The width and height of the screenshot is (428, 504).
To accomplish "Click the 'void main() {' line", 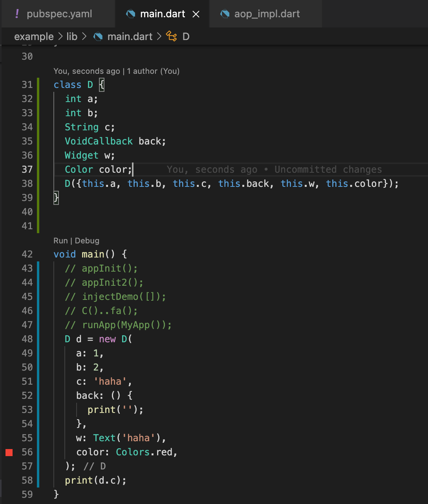I will 90,254.
